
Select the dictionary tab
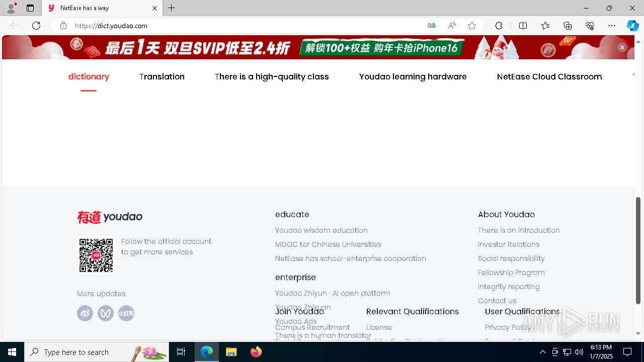(89, 76)
